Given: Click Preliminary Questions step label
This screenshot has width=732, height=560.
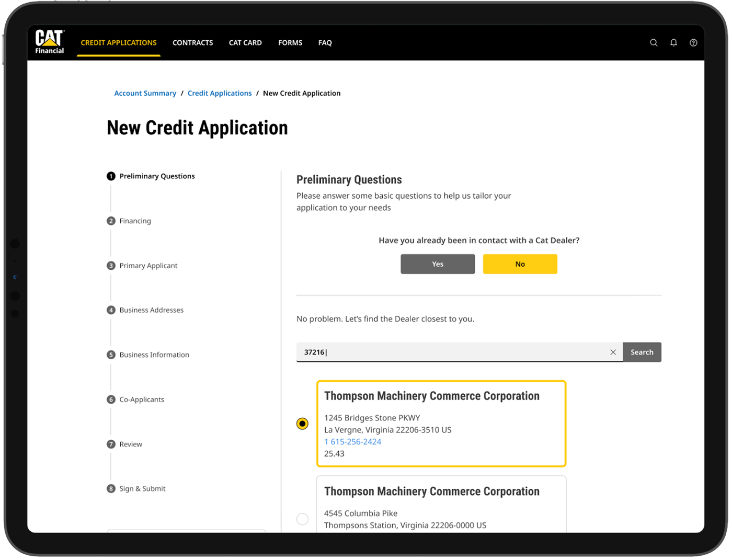Looking at the screenshot, I should click(157, 176).
